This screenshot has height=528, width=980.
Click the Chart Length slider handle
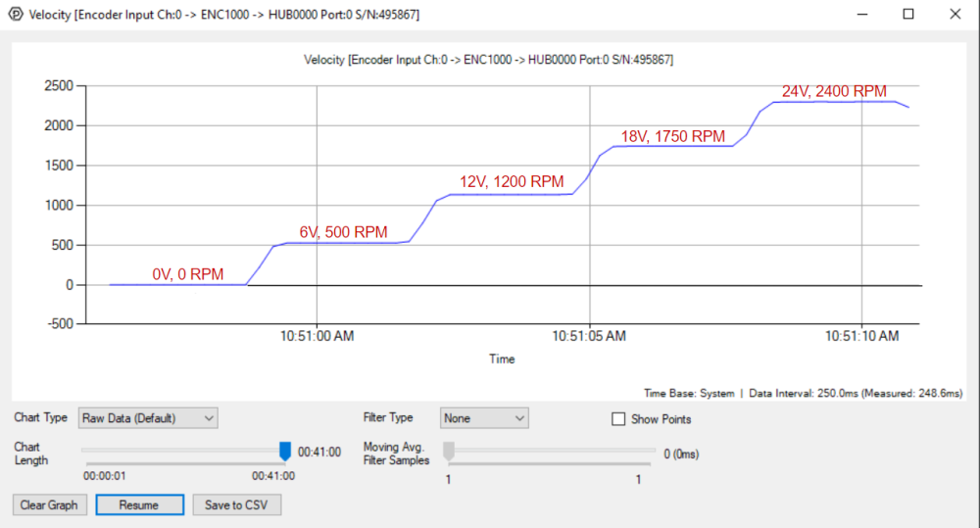285,451
